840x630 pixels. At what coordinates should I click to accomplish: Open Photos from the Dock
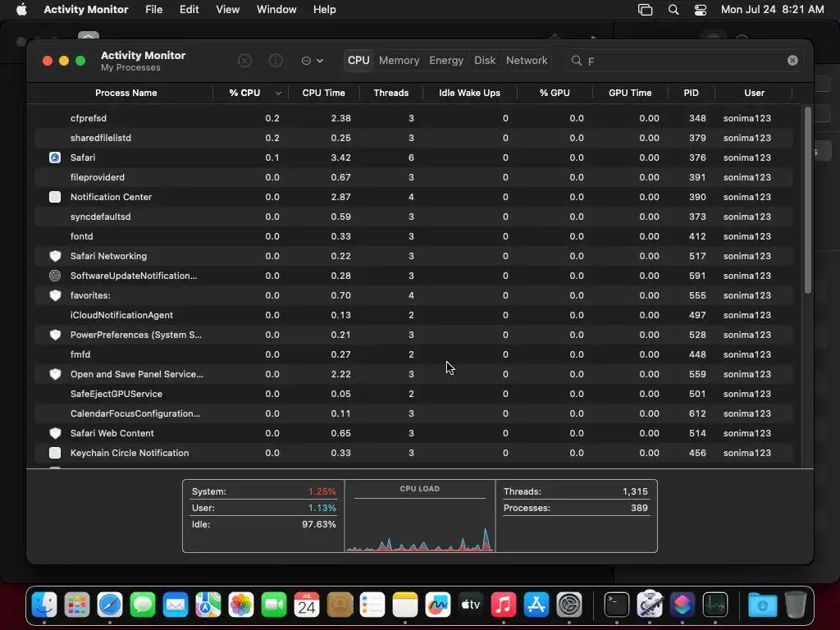coord(241,605)
